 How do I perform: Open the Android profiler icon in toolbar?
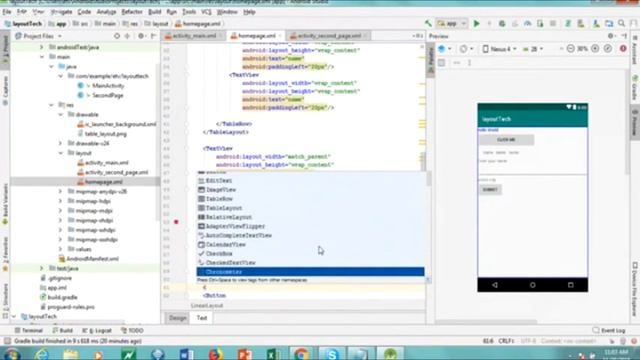coord(528,24)
